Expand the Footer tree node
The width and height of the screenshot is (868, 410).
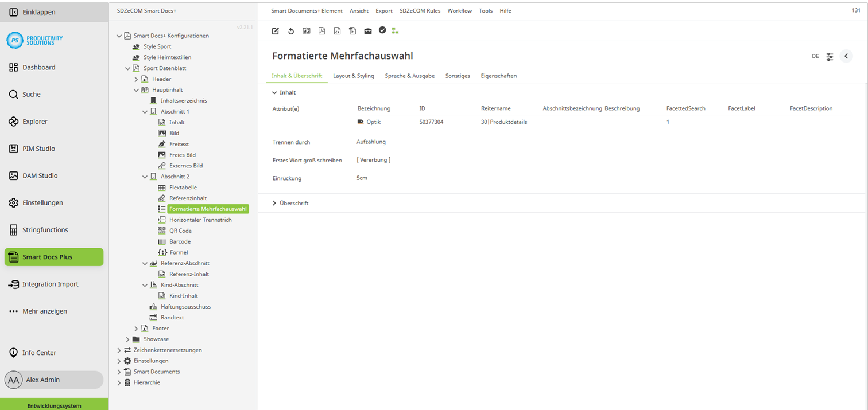coord(135,328)
